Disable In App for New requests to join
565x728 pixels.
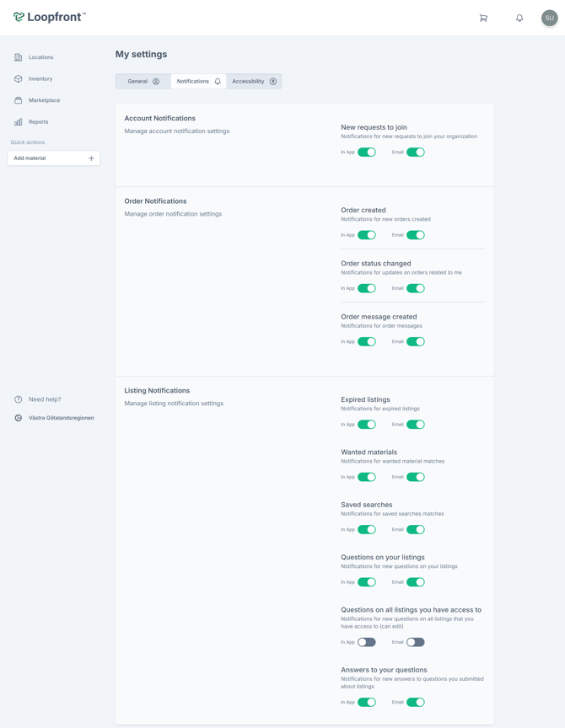(367, 153)
